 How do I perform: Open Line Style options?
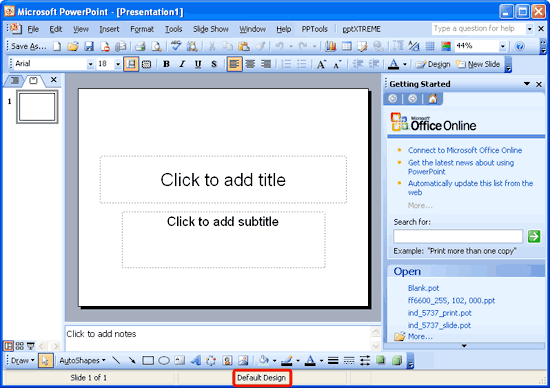click(x=333, y=360)
